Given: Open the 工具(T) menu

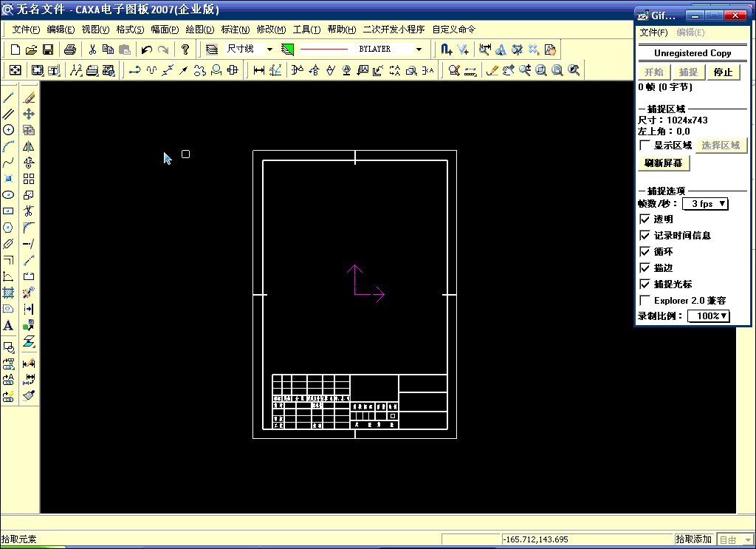Looking at the screenshot, I should pos(306,30).
